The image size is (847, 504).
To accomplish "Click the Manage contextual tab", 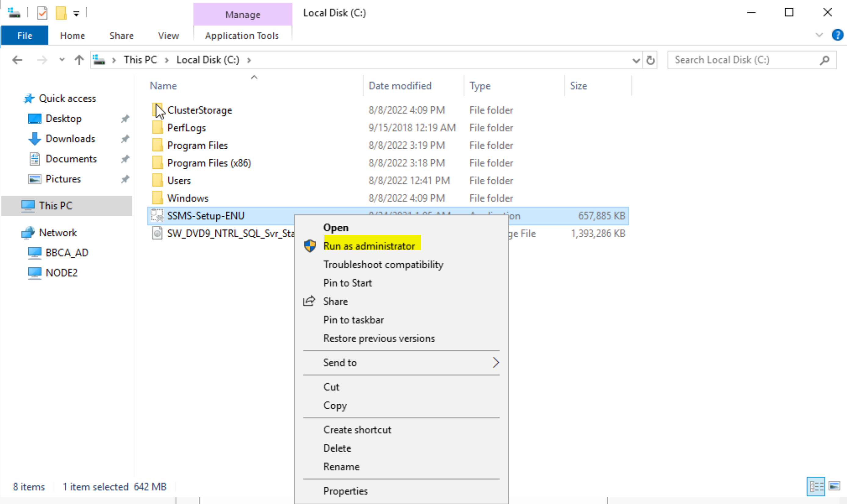I will [243, 15].
